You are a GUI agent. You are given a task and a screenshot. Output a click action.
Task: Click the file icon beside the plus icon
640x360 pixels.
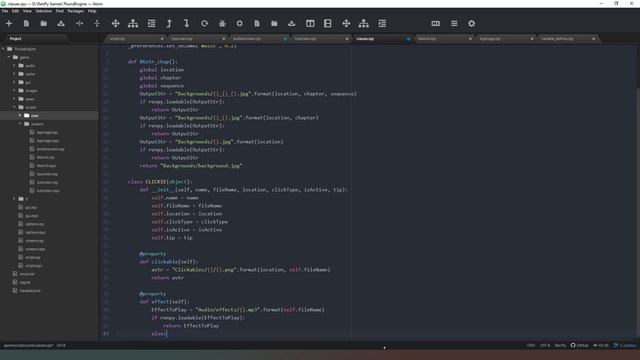tap(26, 24)
